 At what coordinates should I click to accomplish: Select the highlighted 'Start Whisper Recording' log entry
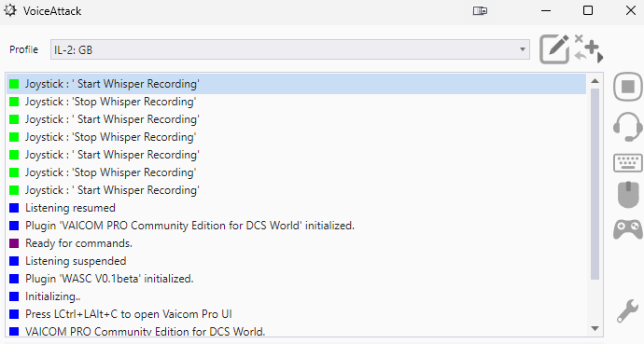tap(296, 84)
